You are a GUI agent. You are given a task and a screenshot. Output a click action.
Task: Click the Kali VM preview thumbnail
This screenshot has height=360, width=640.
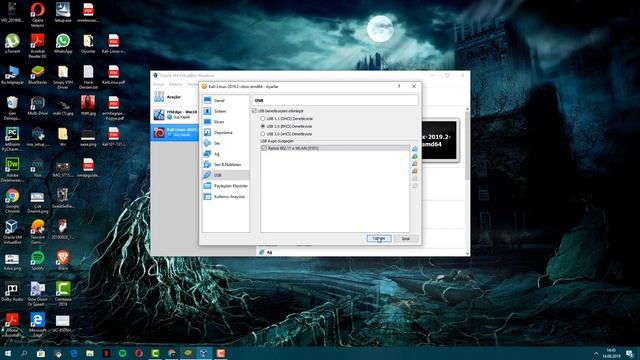coord(439,140)
